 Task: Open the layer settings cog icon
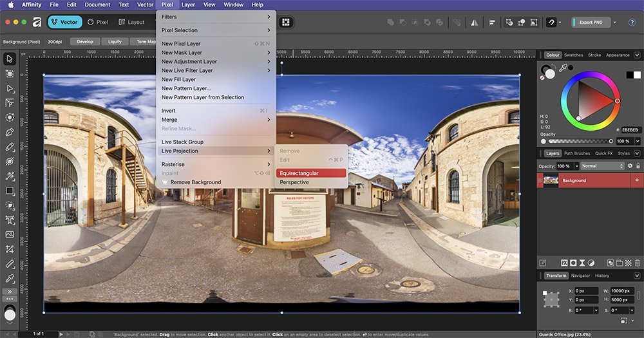pos(630,166)
